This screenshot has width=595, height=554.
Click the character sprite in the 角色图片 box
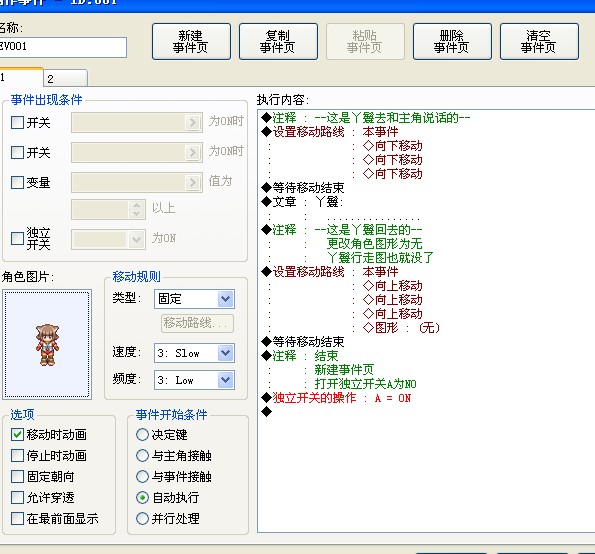pos(47,345)
